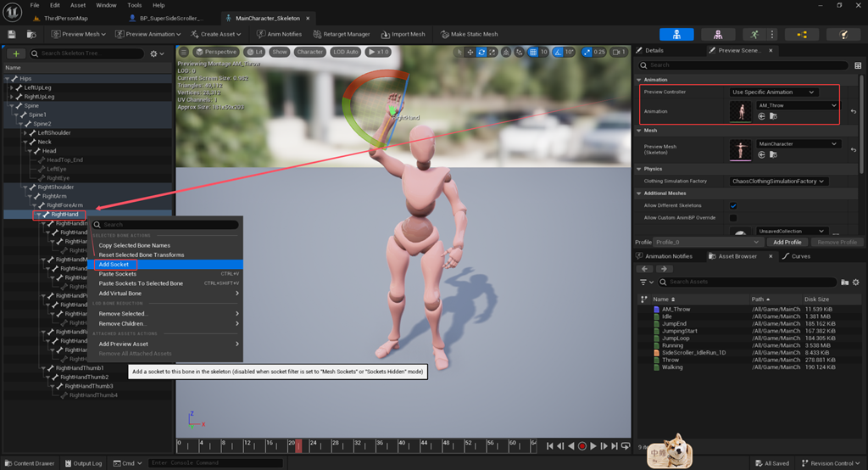This screenshot has width=868, height=470.
Task: Open Skeleton Tree settings gear
Action: tap(157, 53)
